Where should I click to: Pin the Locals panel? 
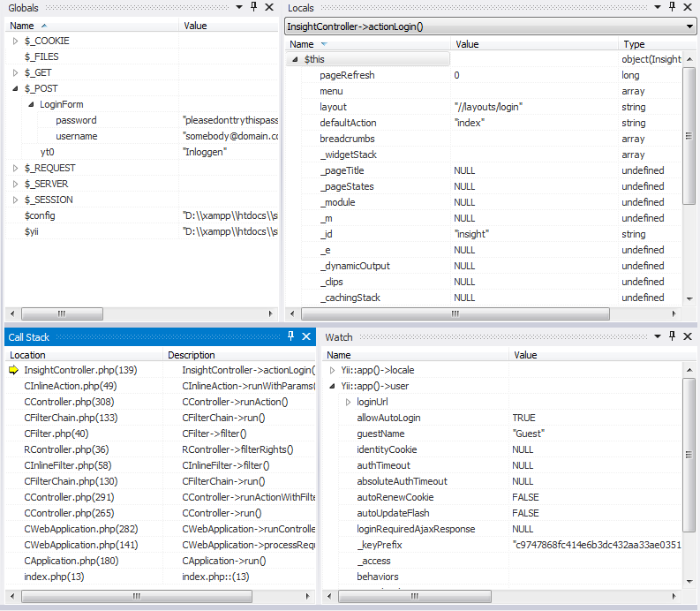673,7
